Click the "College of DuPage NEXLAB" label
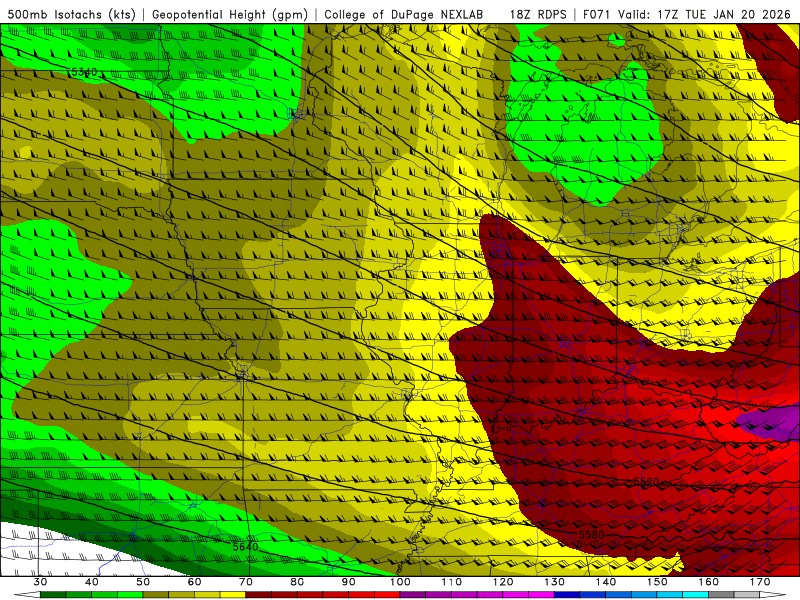800x600 pixels. coord(403,14)
